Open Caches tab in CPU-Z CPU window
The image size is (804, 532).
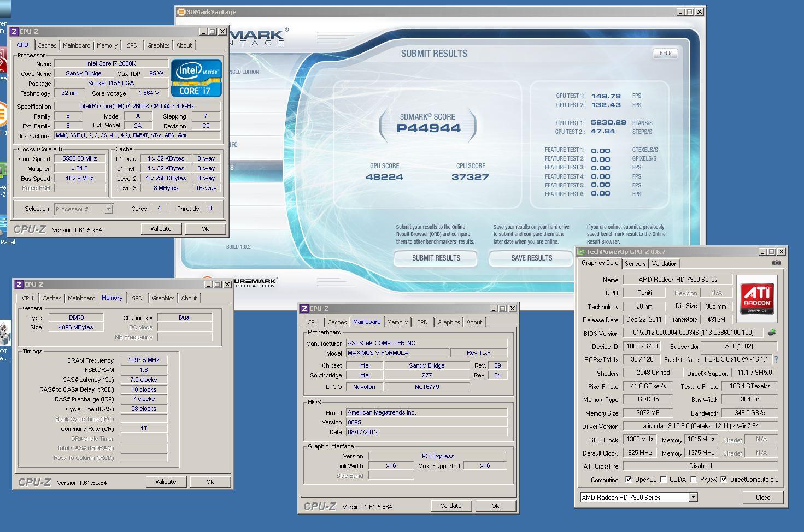47,45
